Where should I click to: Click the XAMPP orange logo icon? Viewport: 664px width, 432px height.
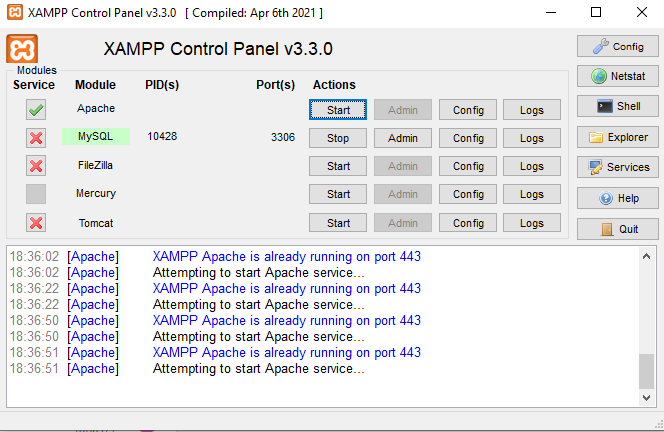pyautogui.click(x=22, y=49)
